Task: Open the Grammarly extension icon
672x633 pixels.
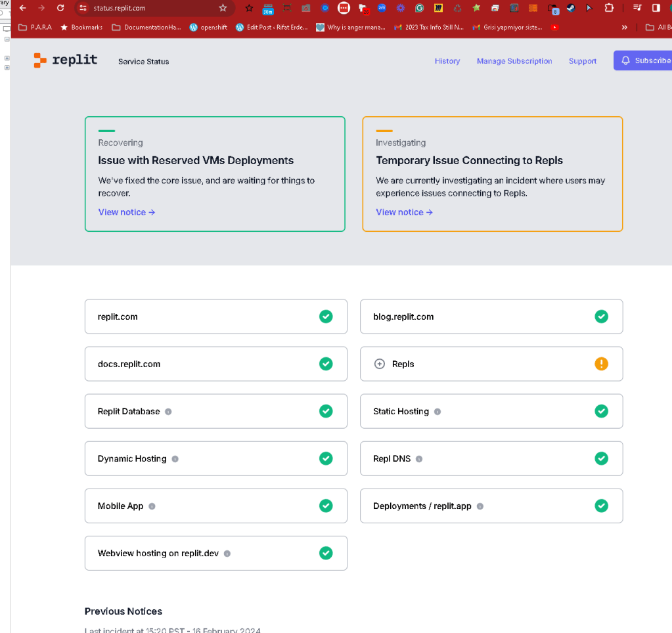Action: (x=419, y=8)
